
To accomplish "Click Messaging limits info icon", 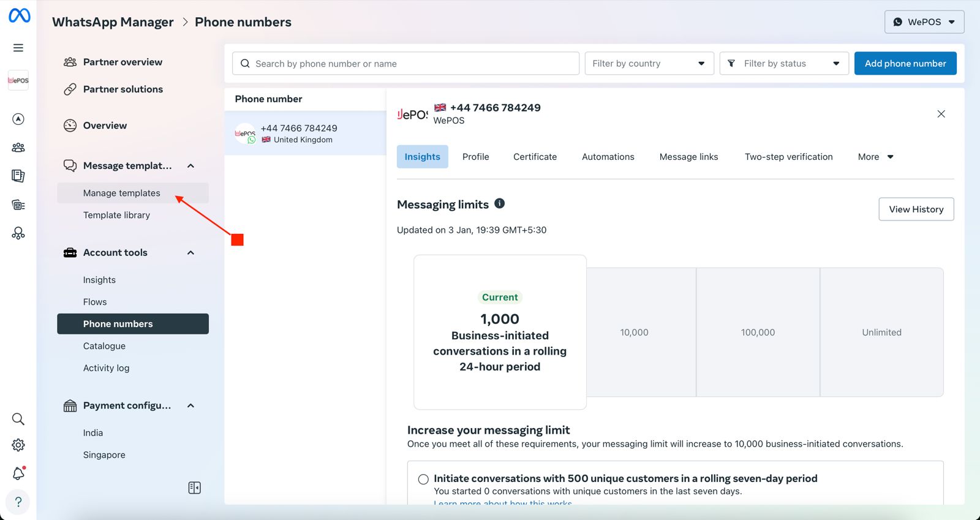I will click(500, 203).
